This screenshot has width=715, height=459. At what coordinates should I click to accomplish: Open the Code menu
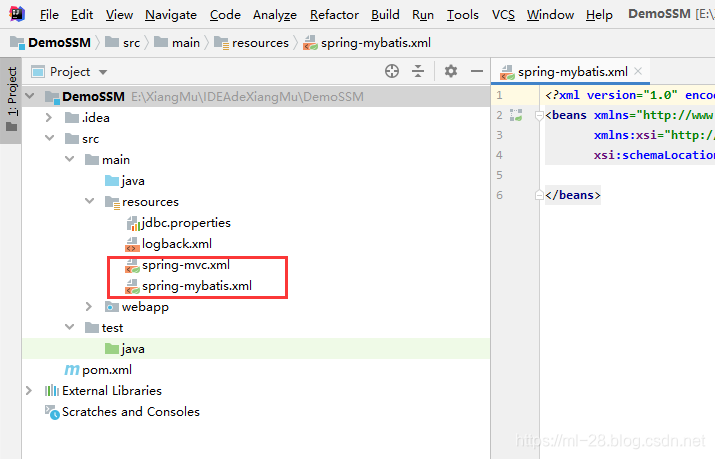225,15
